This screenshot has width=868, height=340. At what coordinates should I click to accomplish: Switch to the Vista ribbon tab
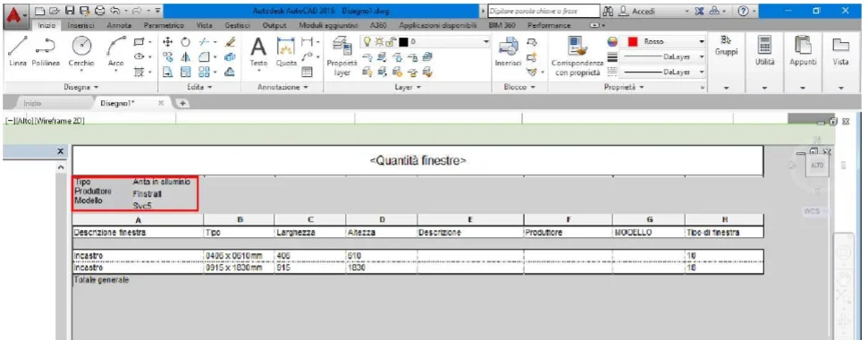205,25
